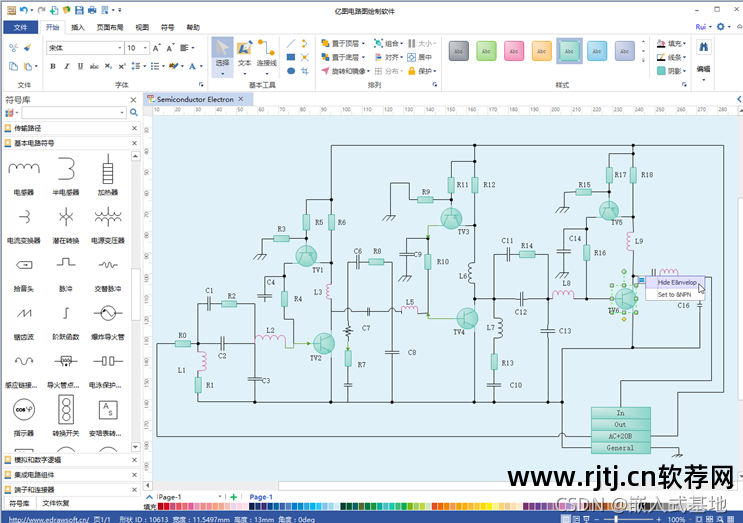Click the 文件 file button
Screen dimensions: 743x523
pyautogui.click(x=19, y=28)
